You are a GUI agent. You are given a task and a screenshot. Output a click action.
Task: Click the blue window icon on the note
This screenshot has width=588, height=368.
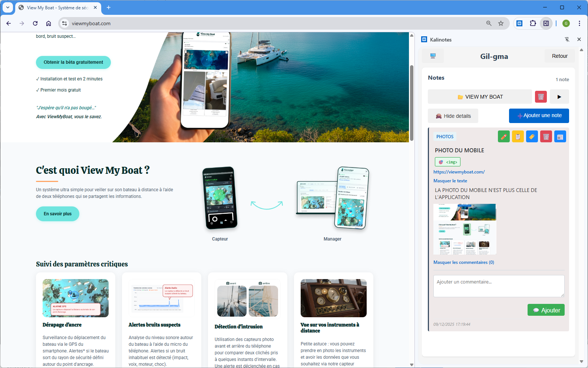point(560,137)
